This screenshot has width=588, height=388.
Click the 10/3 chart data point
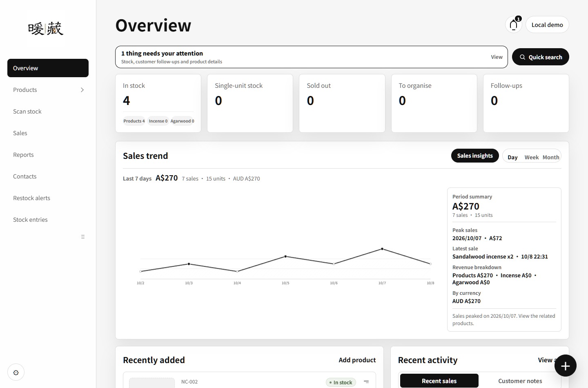point(189,264)
